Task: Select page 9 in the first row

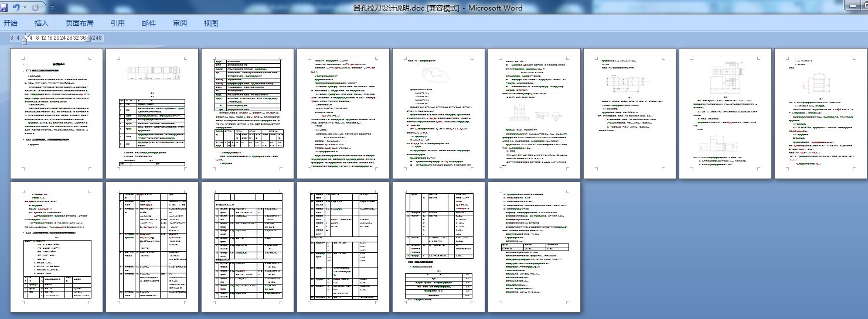Action: [821, 114]
